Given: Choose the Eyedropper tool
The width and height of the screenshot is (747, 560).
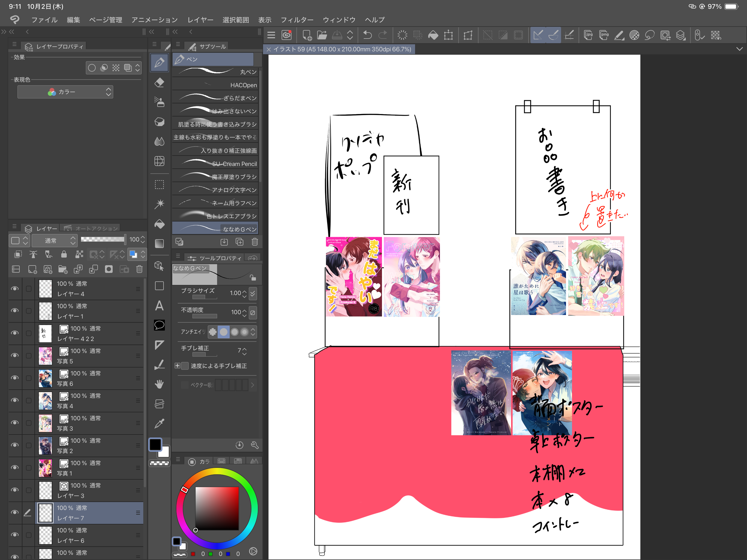Looking at the screenshot, I should tap(159, 423).
